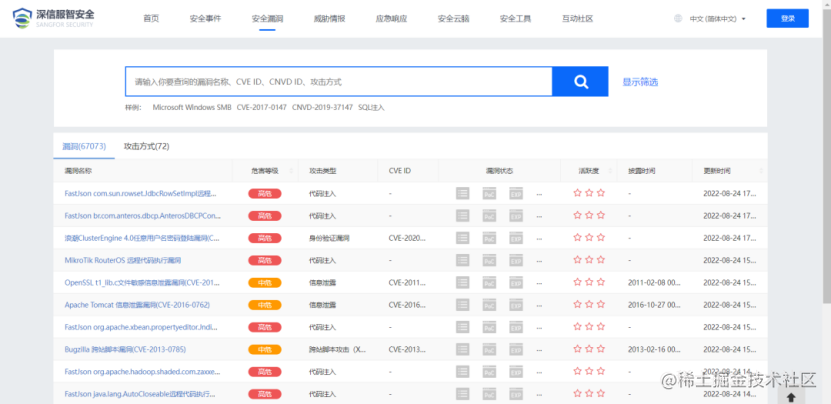Click details icon in Apache Tomcat row

click(463, 305)
